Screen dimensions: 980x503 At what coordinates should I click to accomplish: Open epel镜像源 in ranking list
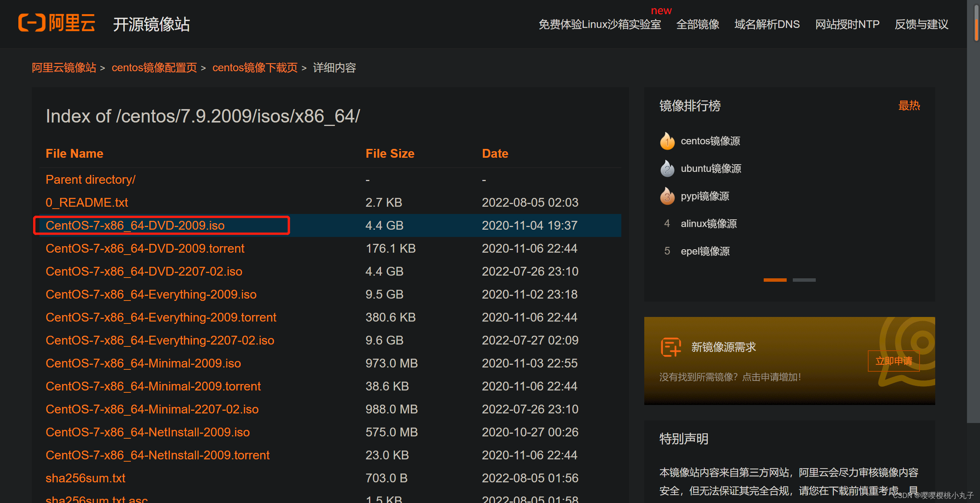[705, 251]
